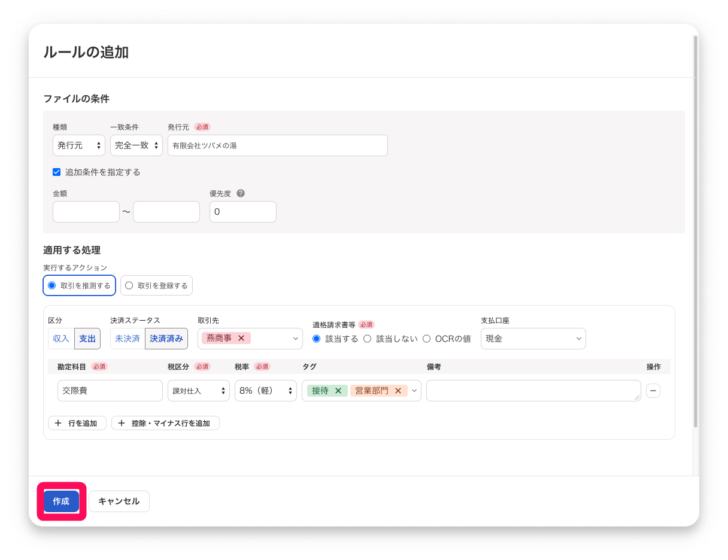Image resolution: width=728 pixels, height=560 pixels.
Task: Click the 発行元 text field
Action: 278,145
